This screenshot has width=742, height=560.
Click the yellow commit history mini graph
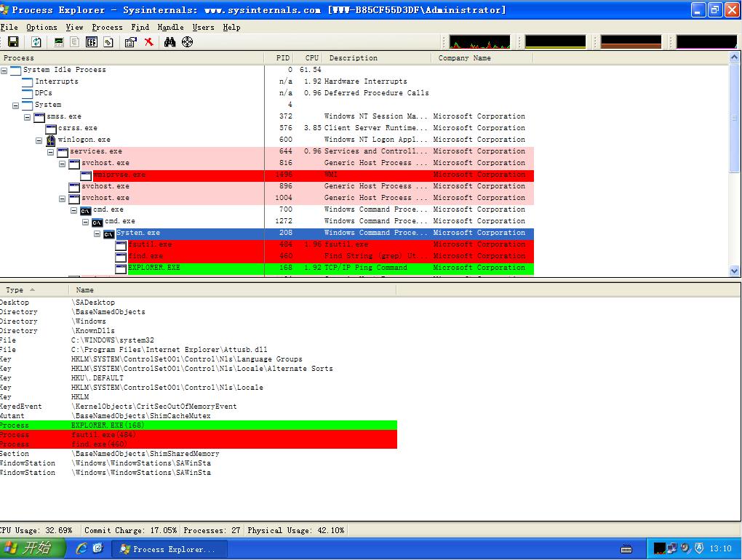pyautogui.click(x=556, y=42)
